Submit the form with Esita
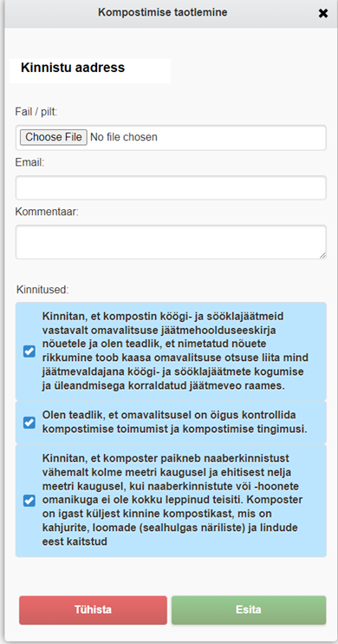338x644 pixels. tap(249, 609)
